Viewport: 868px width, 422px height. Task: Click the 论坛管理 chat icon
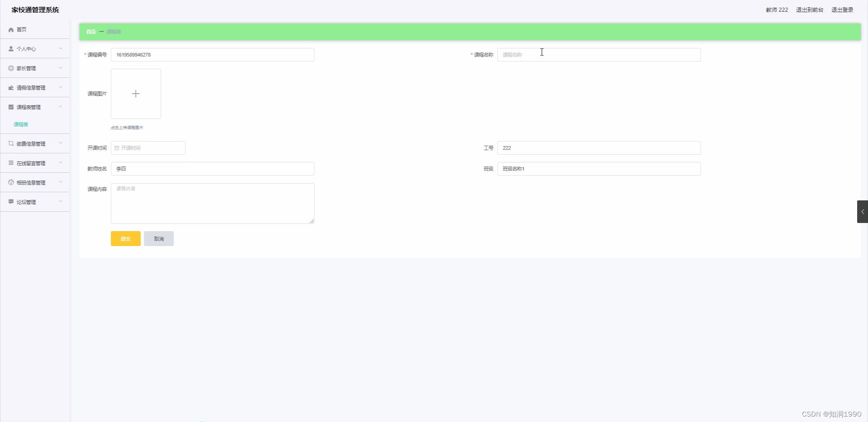(x=10, y=202)
